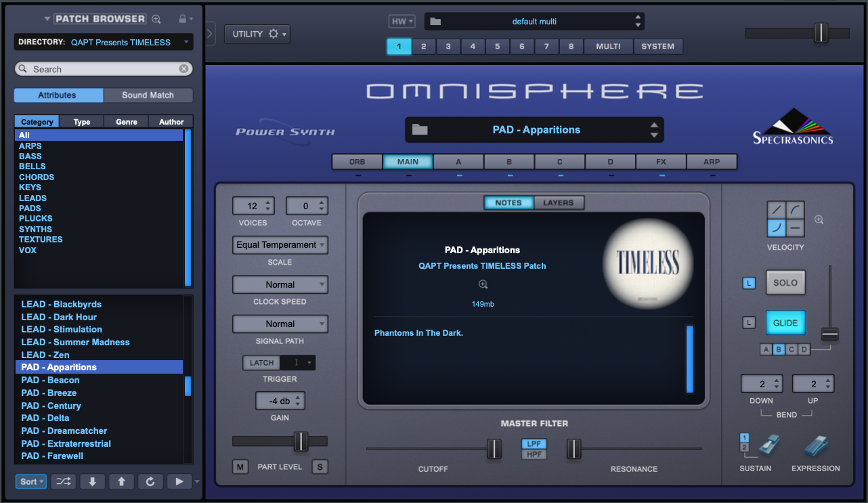Click the Voices stepper value 12
868x503 pixels.
click(253, 206)
